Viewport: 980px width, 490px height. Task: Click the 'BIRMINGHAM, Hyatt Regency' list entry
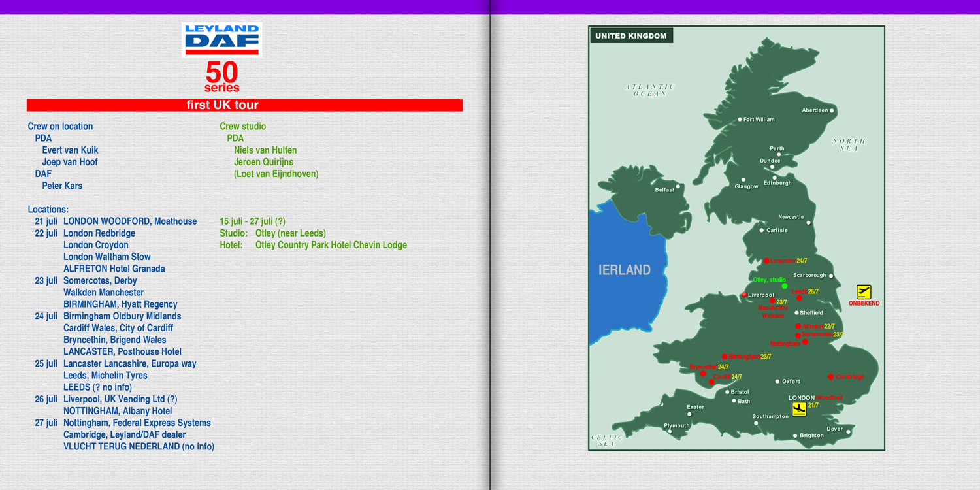click(x=120, y=304)
